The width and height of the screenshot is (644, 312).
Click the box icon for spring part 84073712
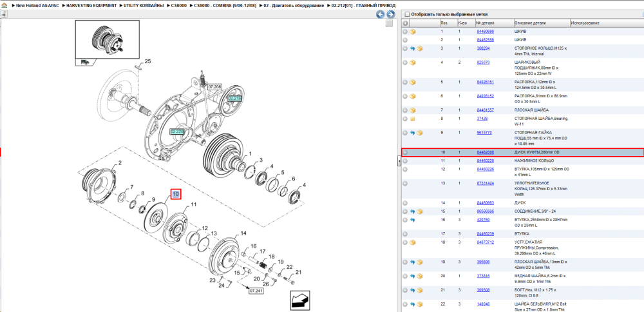pyautogui.click(x=413, y=242)
